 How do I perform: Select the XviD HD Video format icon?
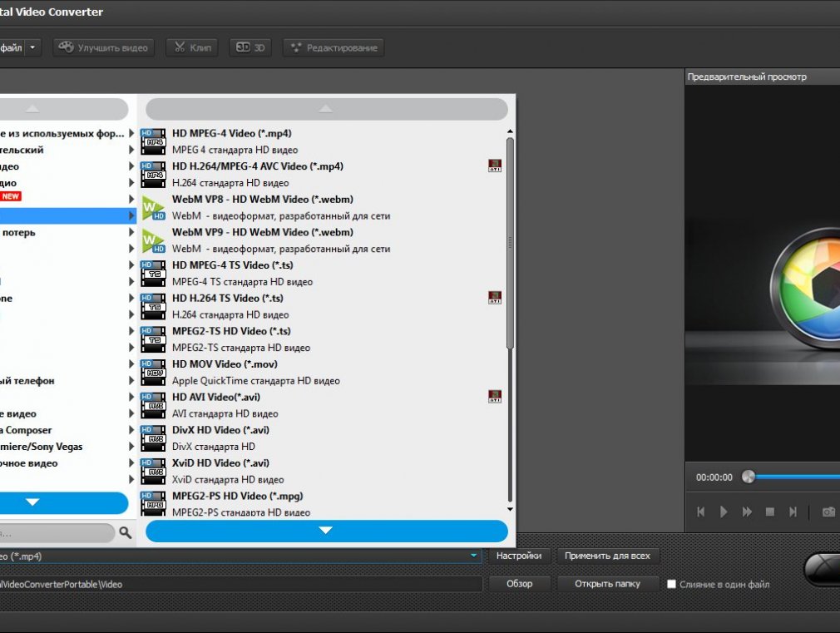click(153, 471)
